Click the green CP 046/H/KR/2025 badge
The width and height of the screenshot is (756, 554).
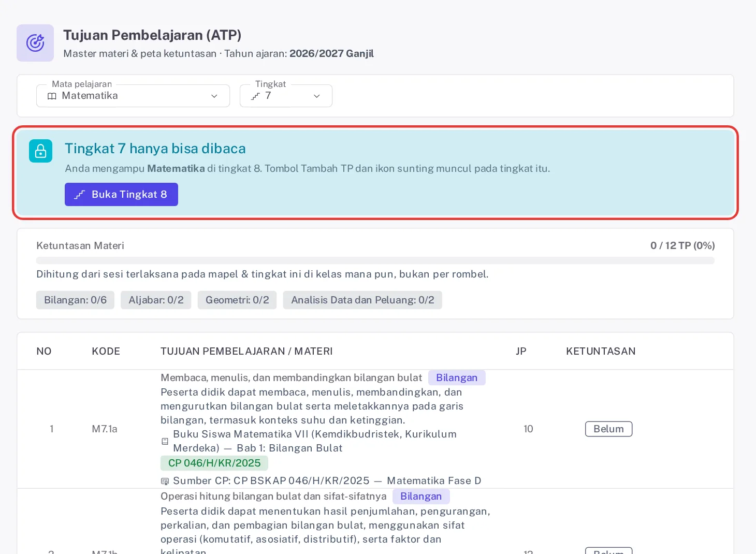[x=214, y=463]
